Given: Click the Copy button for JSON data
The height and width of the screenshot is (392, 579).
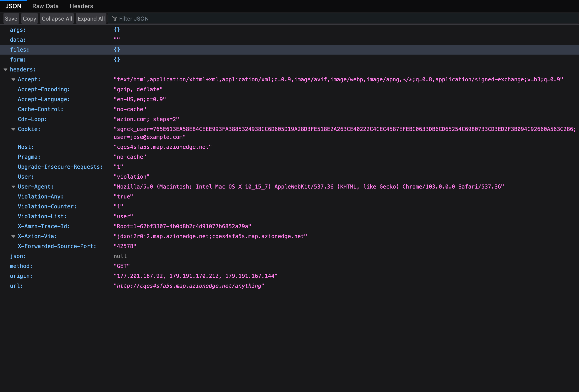Looking at the screenshot, I should tap(29, 18).
